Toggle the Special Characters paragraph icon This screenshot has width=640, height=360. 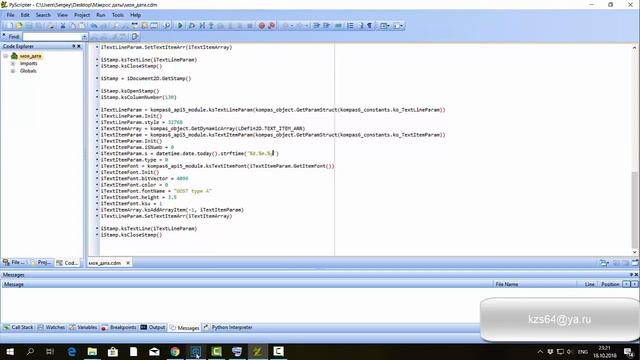[x=370, y=26]
